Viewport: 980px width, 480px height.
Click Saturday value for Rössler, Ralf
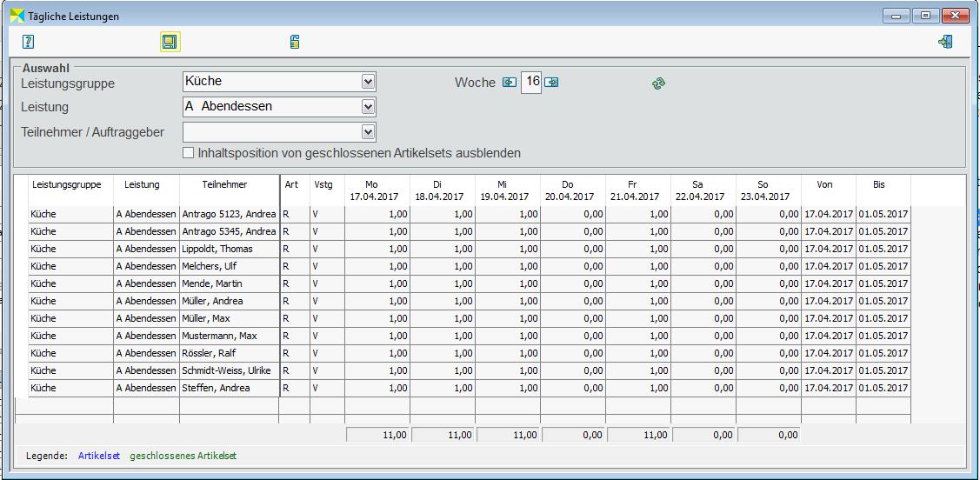click(703, 353)
